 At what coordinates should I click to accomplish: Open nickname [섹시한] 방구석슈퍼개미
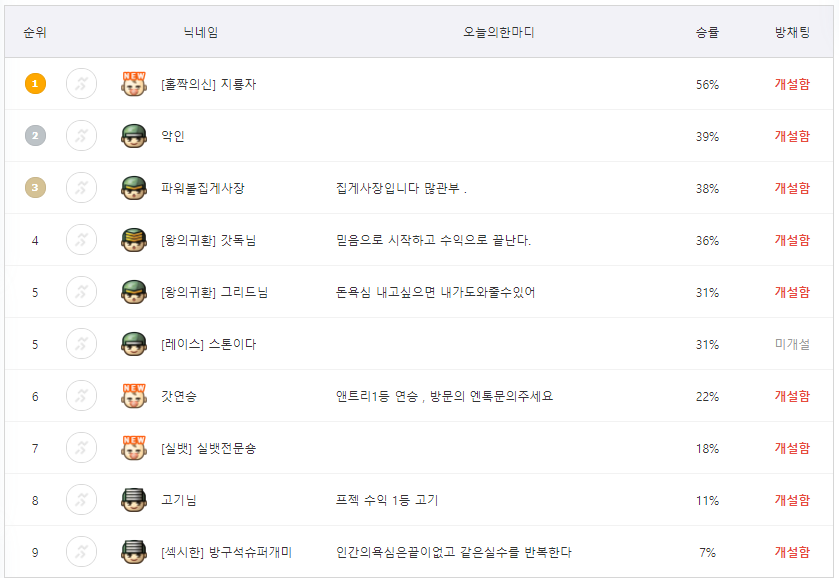pos(226,552)
